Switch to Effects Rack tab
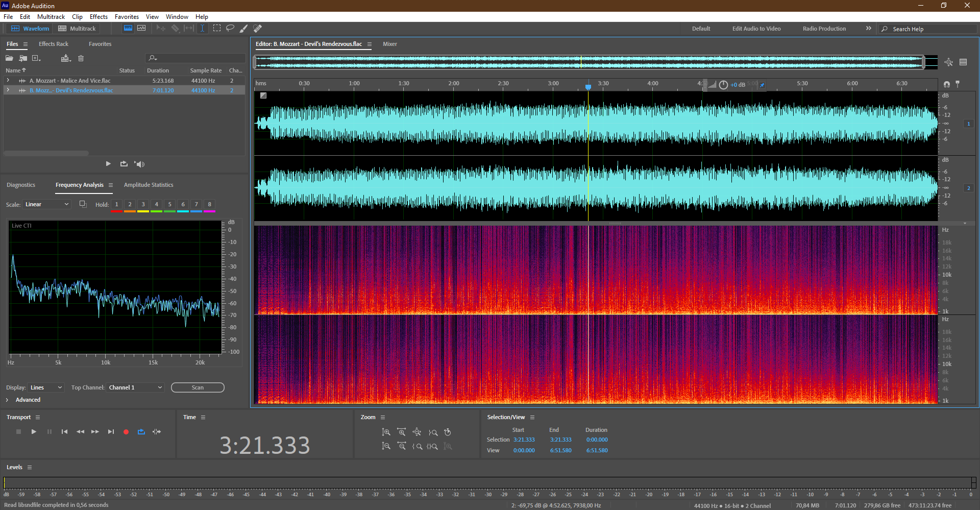Viewport: 980px width, 510px height. [x=54, y=44]
